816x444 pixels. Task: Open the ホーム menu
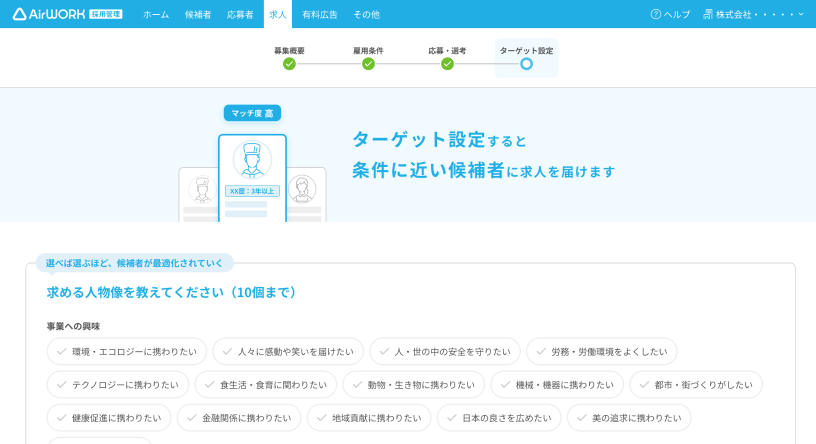click(156, 15)
